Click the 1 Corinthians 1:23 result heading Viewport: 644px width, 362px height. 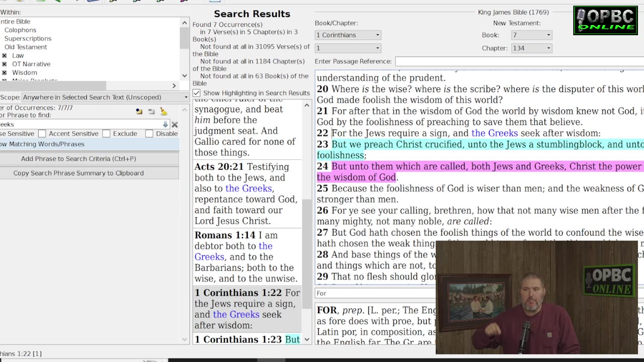(239, 339)
